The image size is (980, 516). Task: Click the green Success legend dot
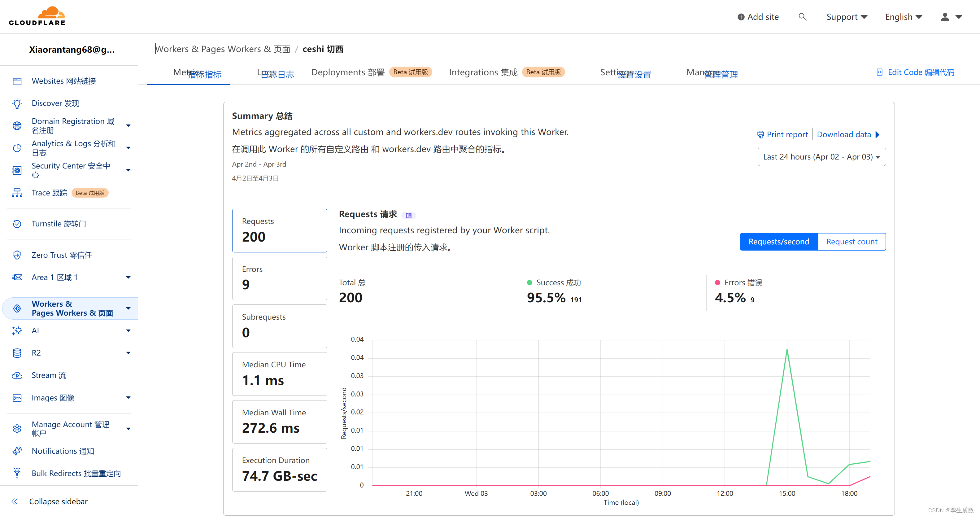pos(529,283)
